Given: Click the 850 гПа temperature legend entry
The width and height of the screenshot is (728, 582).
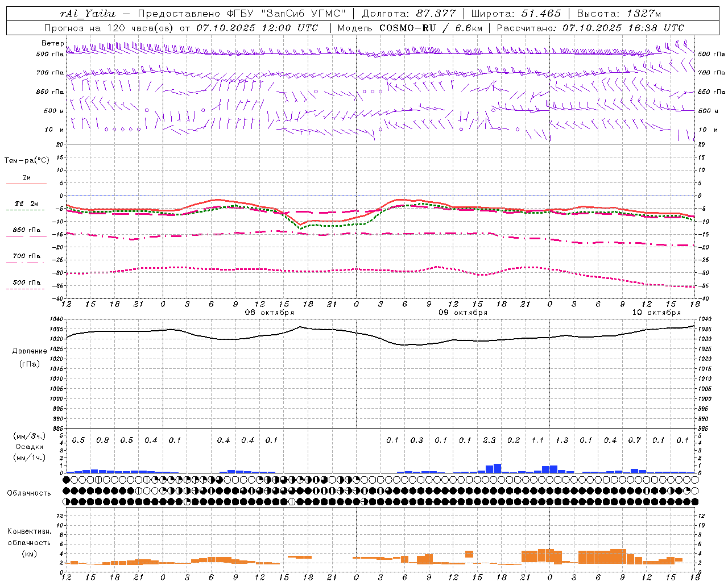Looking at the screenshot, I should [x=26, y=230].
